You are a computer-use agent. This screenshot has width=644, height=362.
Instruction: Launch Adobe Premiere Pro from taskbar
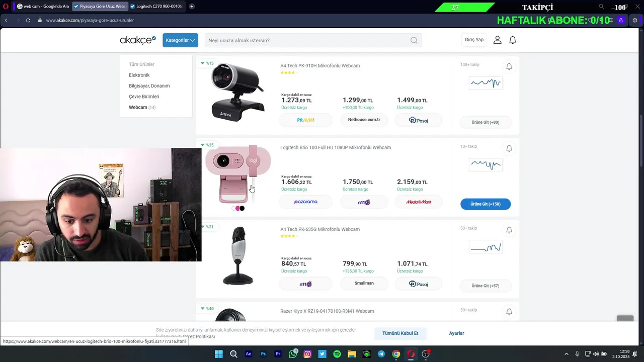point(278,354)
